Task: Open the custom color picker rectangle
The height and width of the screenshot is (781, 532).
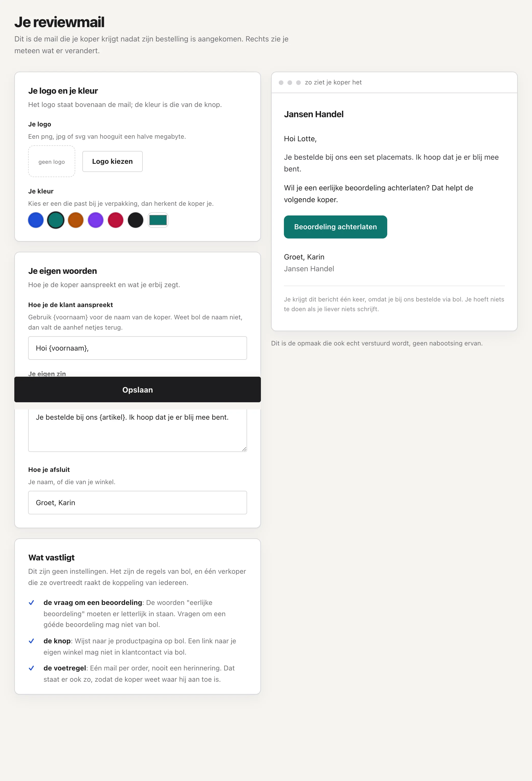Action: (x=158, y=220)
